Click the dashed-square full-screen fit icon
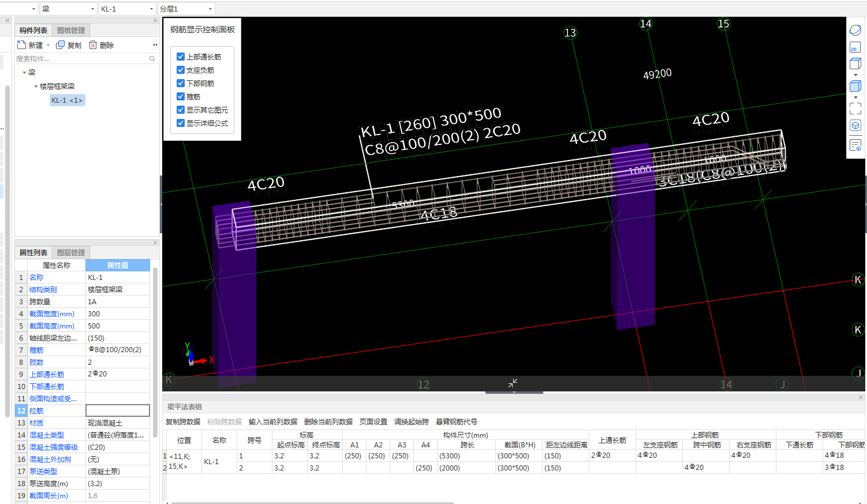This screenshot has height=504, width=867. (855, 108)
